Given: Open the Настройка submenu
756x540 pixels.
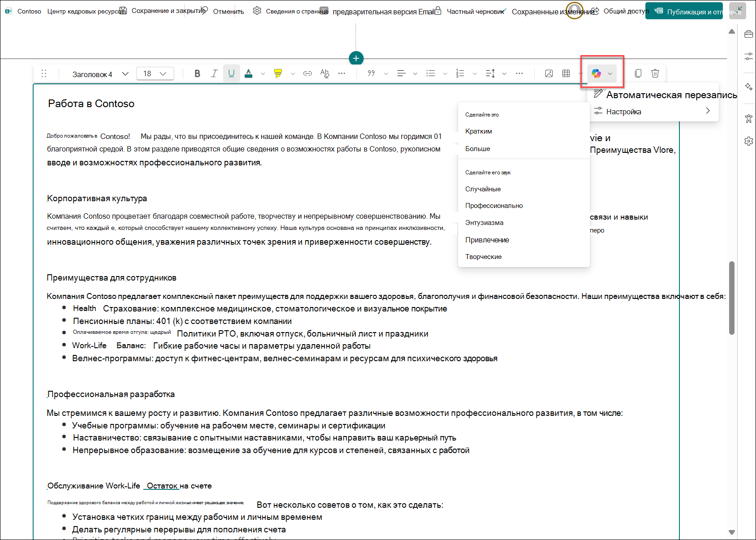Looking at the screenshot, I should click(x=653, y=111).
